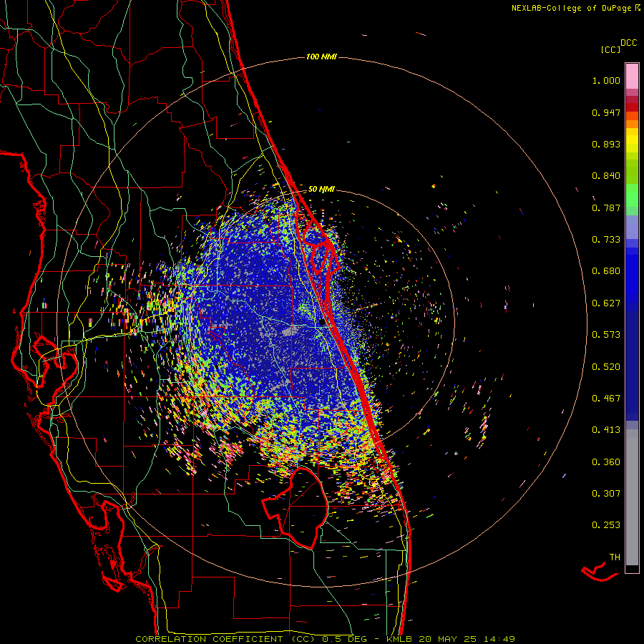Click the 1.000 value on the color scale
This screenshot has width=644, height=644.
tap(606, 80)
